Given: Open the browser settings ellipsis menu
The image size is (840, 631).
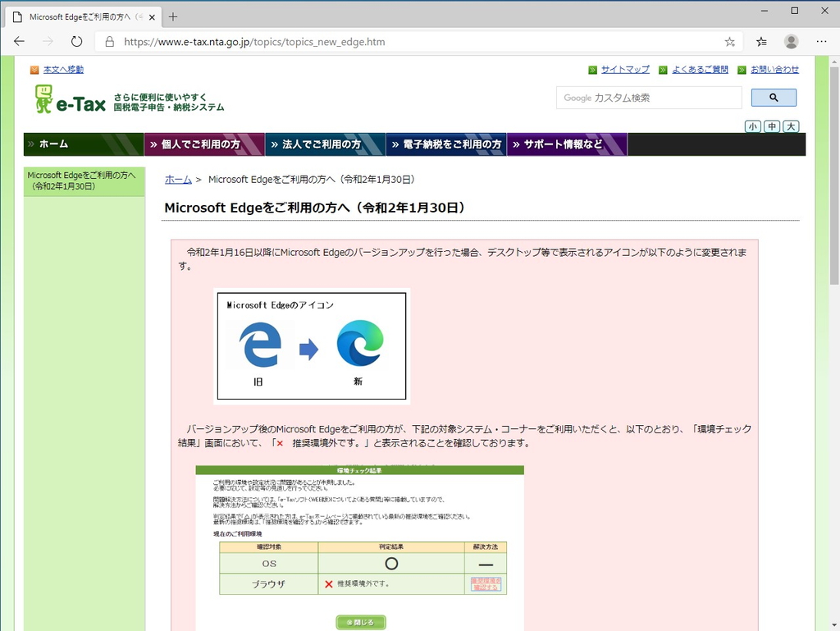Looking at the screenshot, I should (x=821, y=41).
